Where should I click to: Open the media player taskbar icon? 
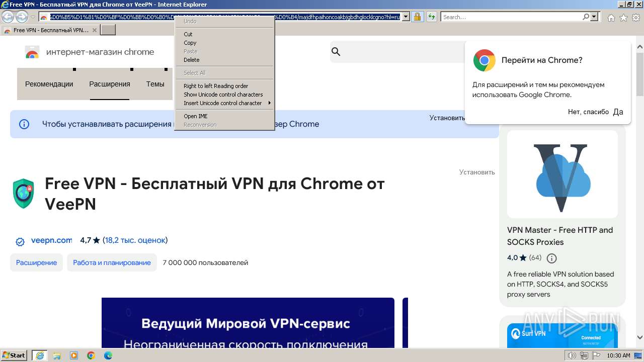74,355
